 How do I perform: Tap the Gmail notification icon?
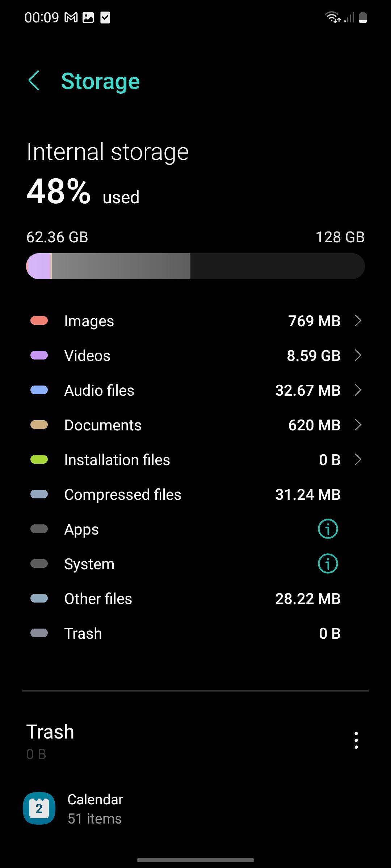coord(71,17)
